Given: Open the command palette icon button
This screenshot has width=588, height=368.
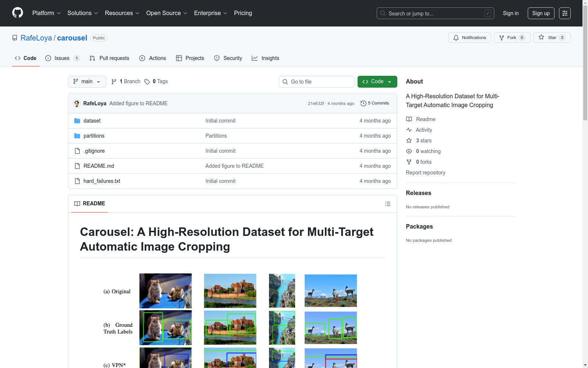Looking at the screenshot, I should 564,13.
